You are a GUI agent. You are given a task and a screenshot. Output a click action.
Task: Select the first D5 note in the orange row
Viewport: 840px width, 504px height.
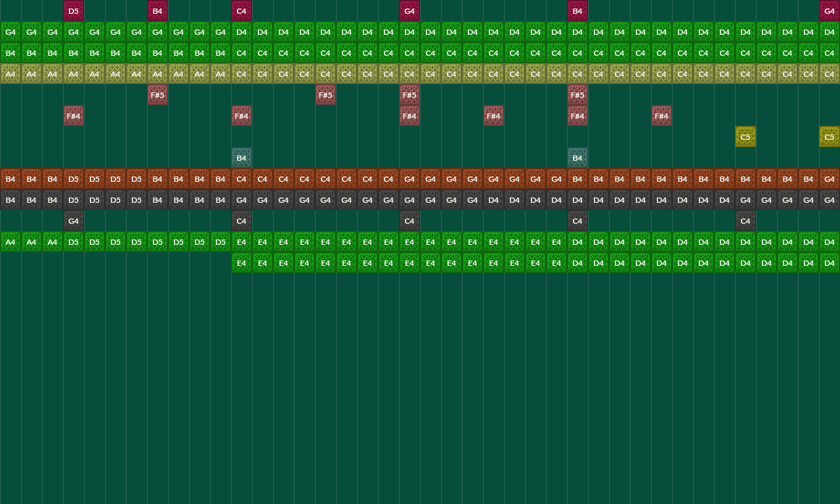(73, 178)
